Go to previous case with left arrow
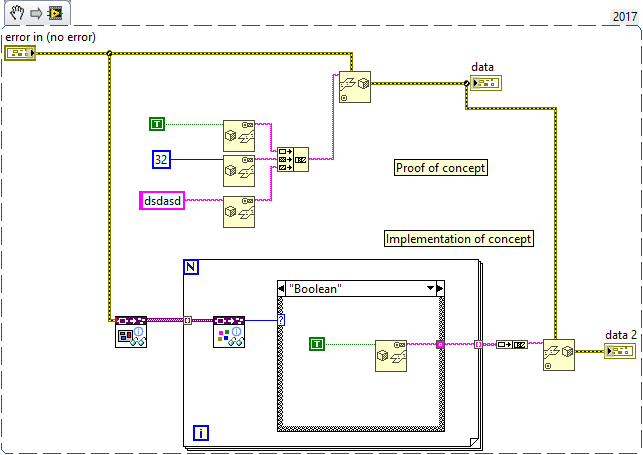This screenshot has width=643, height=455. [x=281, y=288]
